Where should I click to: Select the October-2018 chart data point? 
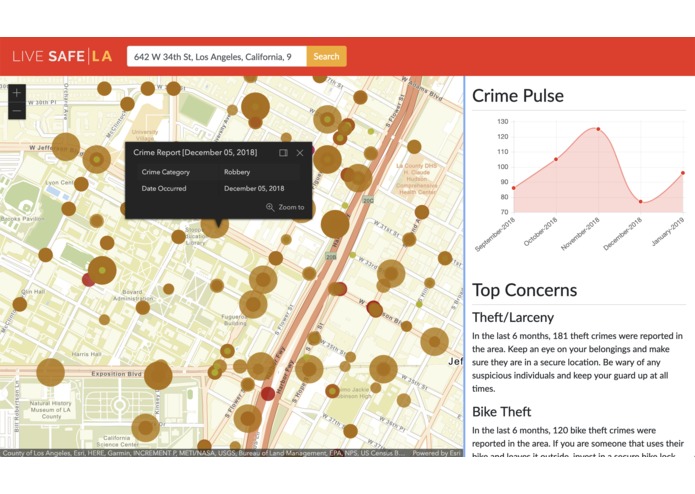pos(556,159)
